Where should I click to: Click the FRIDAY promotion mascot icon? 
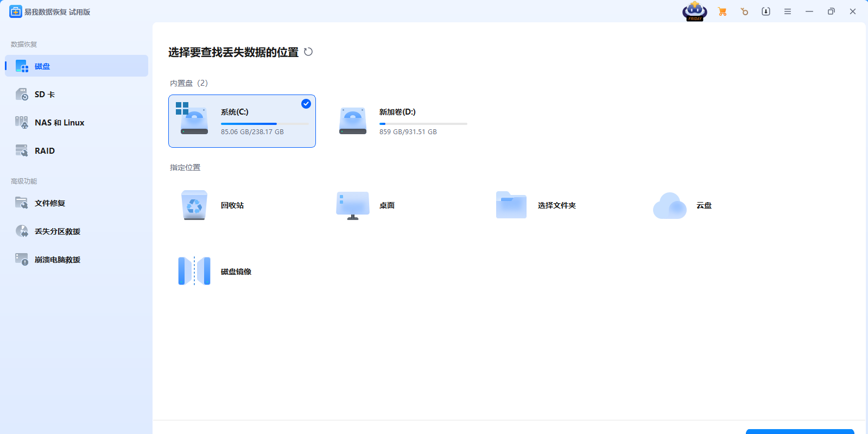[695, 11]
